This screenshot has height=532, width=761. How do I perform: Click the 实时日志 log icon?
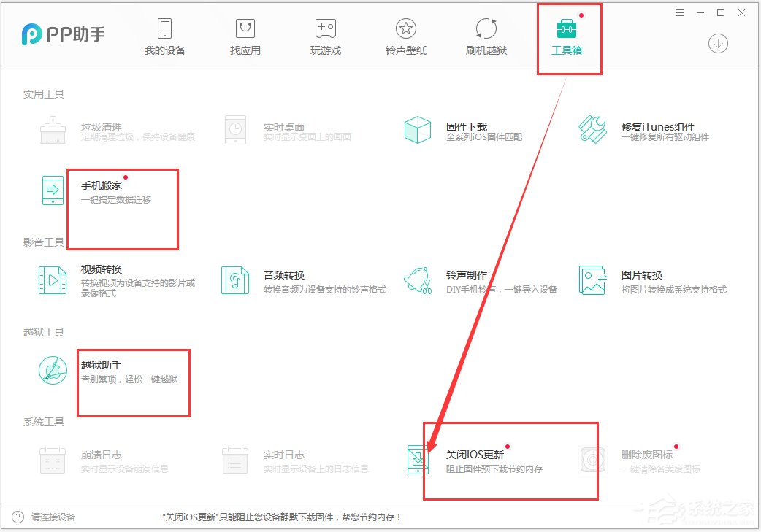coord(235,460)
